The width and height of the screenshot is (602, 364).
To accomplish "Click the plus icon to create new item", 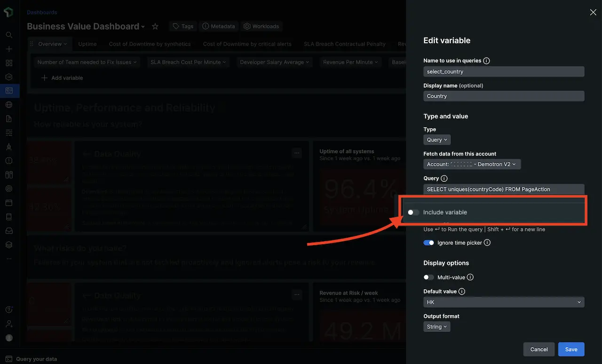I will pyautogui.click(x=8, y=49).
